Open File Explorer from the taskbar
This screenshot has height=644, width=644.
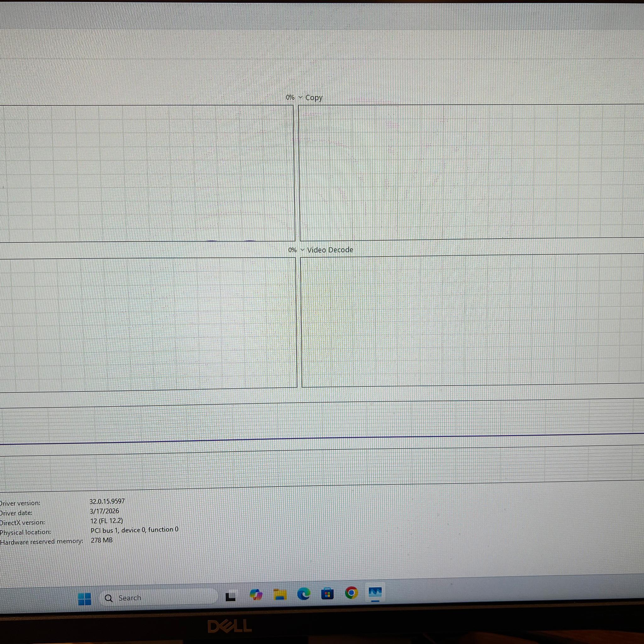click(280, 594)
